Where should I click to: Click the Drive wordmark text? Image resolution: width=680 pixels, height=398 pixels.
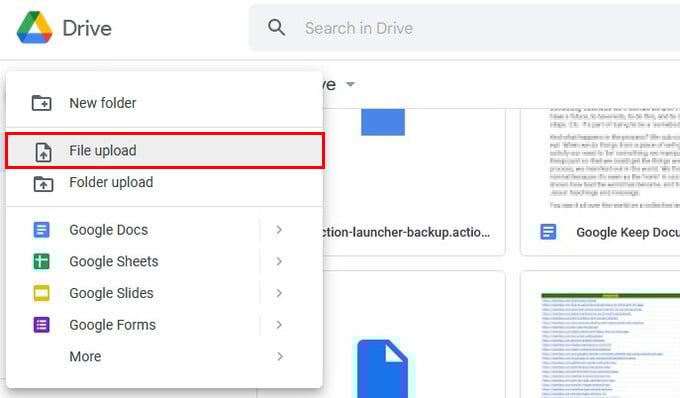[87, 29]
